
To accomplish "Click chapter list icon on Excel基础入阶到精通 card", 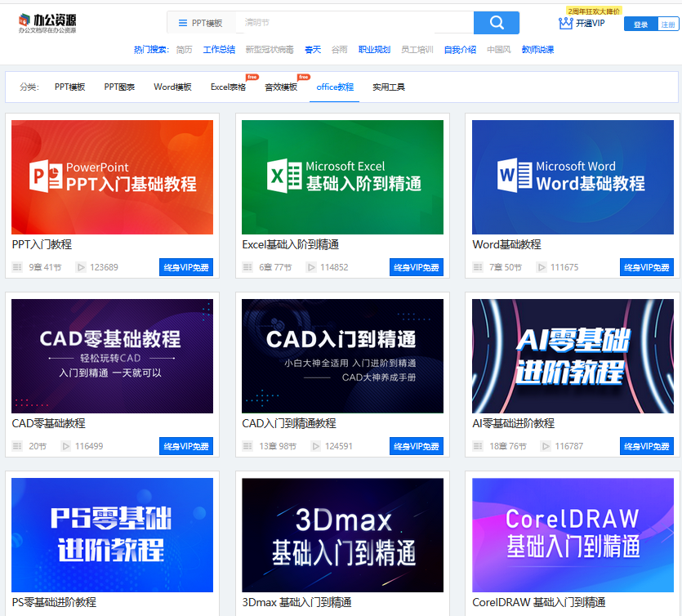I will 247,266.
